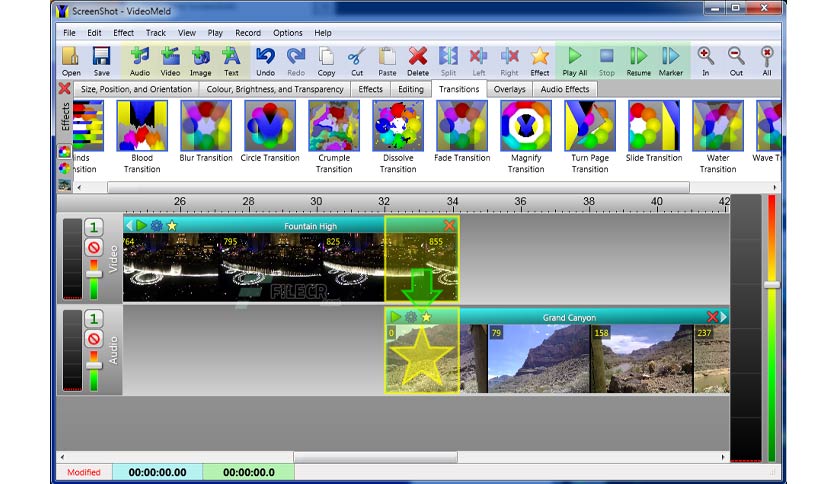836x484 pixels.
Task: Add an Audio clip via toolbar
Action: click(140, 61)
